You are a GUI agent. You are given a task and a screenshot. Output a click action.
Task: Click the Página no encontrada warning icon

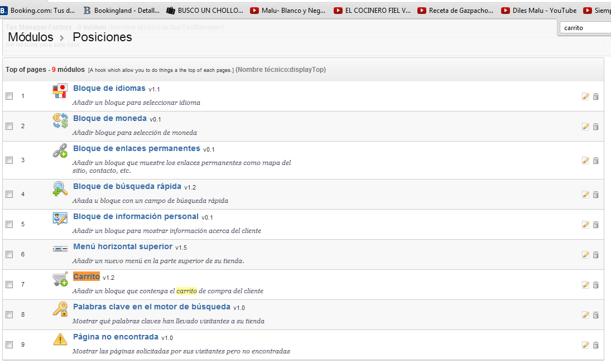pyautogui.click(x=60, y=339)
